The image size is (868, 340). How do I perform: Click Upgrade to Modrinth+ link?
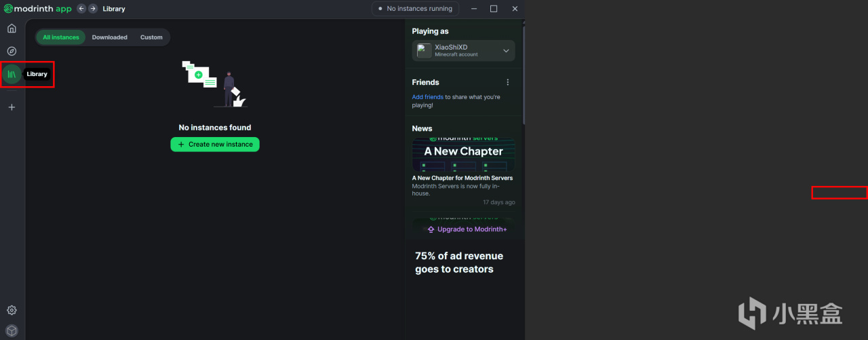pyautogui.click(x=467, y=229)
